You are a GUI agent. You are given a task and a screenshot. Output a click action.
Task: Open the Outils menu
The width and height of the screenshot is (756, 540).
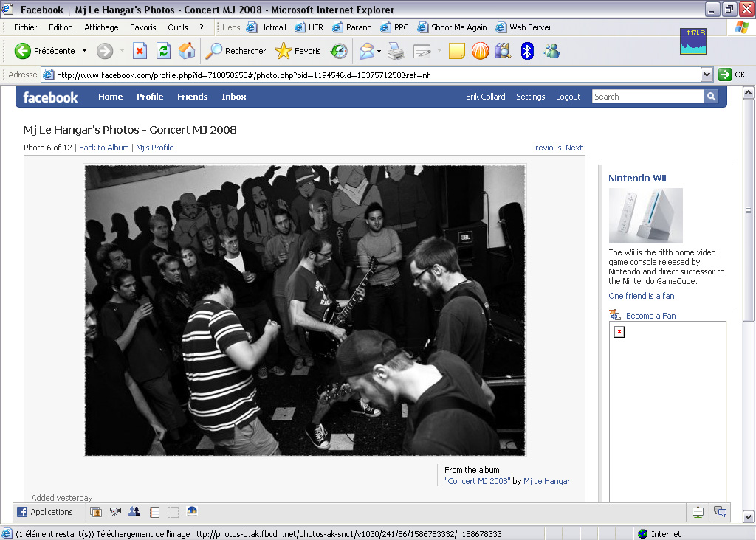coord(178,27)
